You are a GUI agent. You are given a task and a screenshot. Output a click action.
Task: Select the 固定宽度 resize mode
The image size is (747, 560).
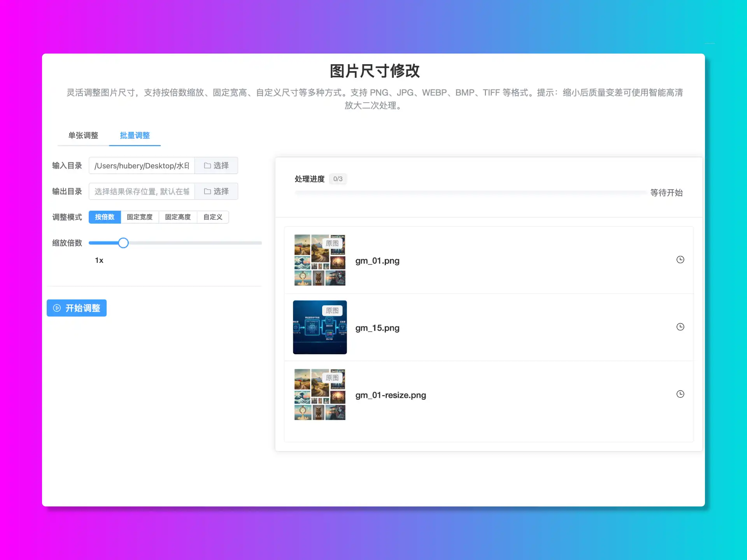140,217
